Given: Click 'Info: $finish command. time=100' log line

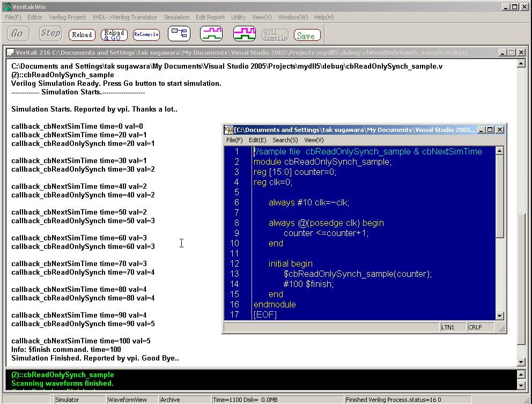Looking at the screenshot, I should click(x=66, y=349).
